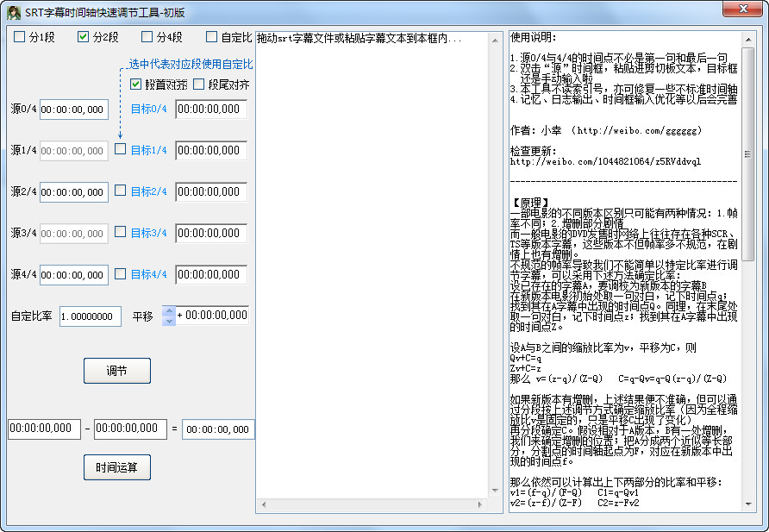This screenshot has height=532, width=769.
Task: Click instructions panel scroll down arrow
Action: tap(748, 504)
